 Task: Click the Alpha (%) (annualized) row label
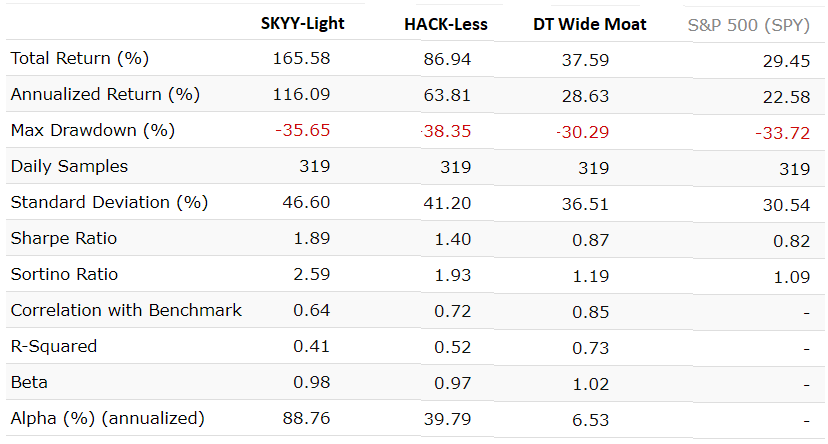(107, 418)
